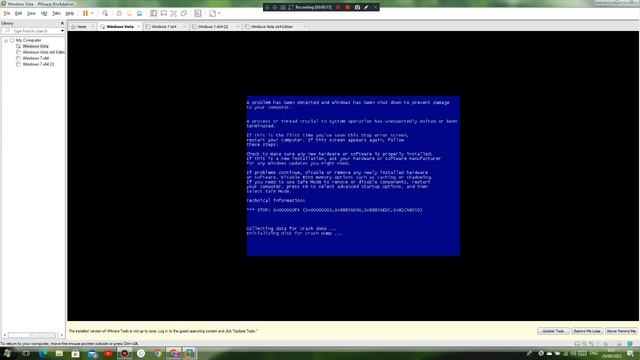
Task: Select the Windows Vista tab
Action: tap(120, 27)
